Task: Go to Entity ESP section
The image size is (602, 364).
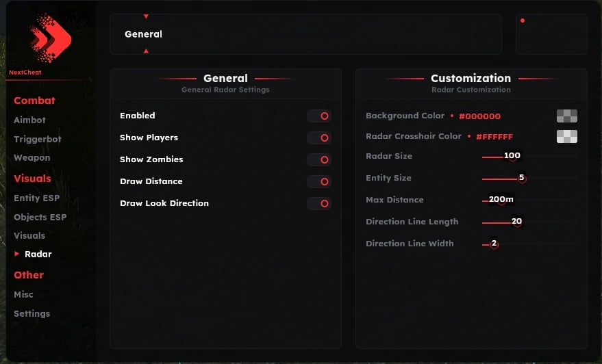Action: pos(36,198)
